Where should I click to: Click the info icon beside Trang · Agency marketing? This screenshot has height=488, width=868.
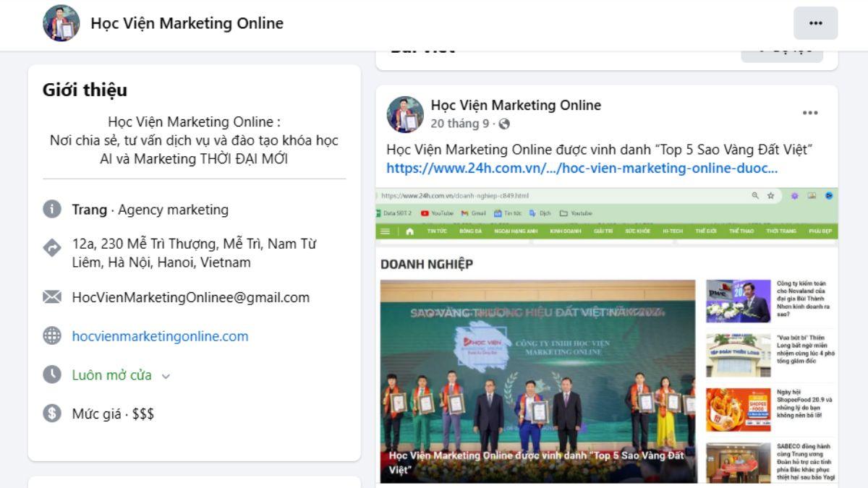click(52, 210)
